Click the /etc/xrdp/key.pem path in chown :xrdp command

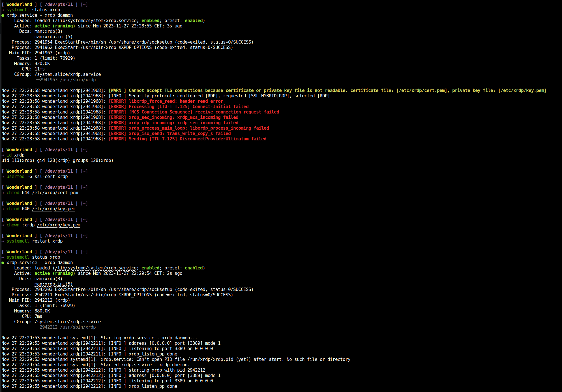(59, 225)
